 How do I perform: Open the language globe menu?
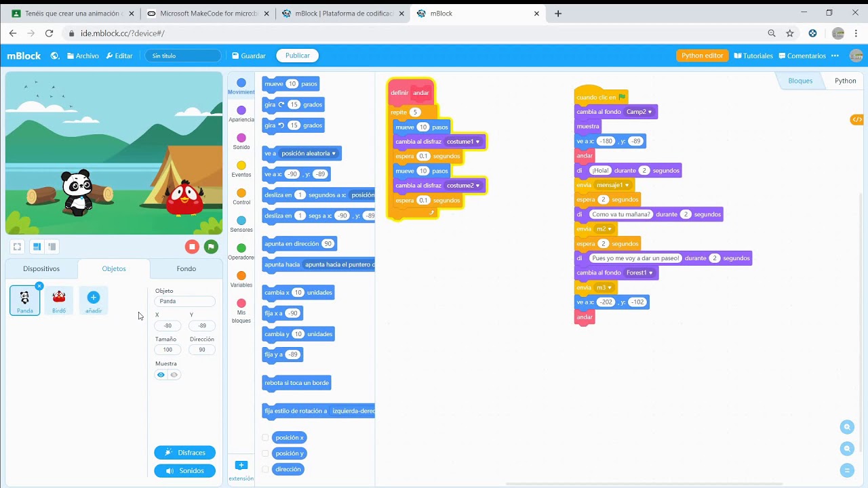[55, 56]
